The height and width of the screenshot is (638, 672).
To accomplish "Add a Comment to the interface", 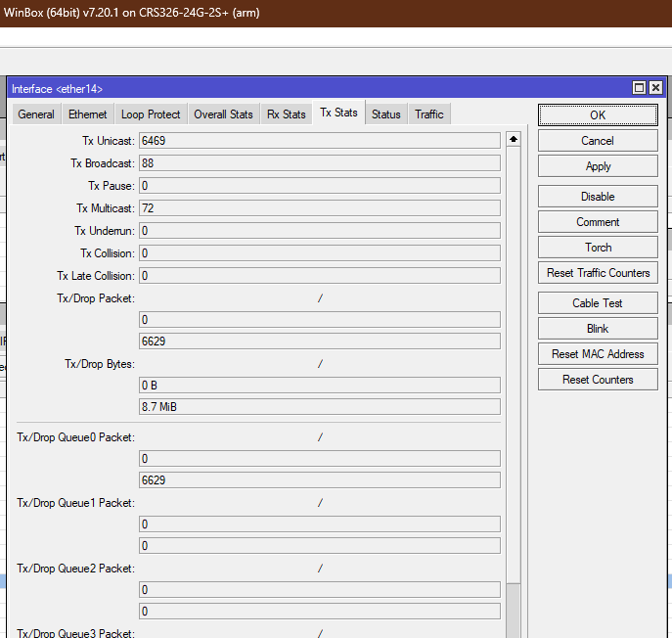I will click(598, 222).
